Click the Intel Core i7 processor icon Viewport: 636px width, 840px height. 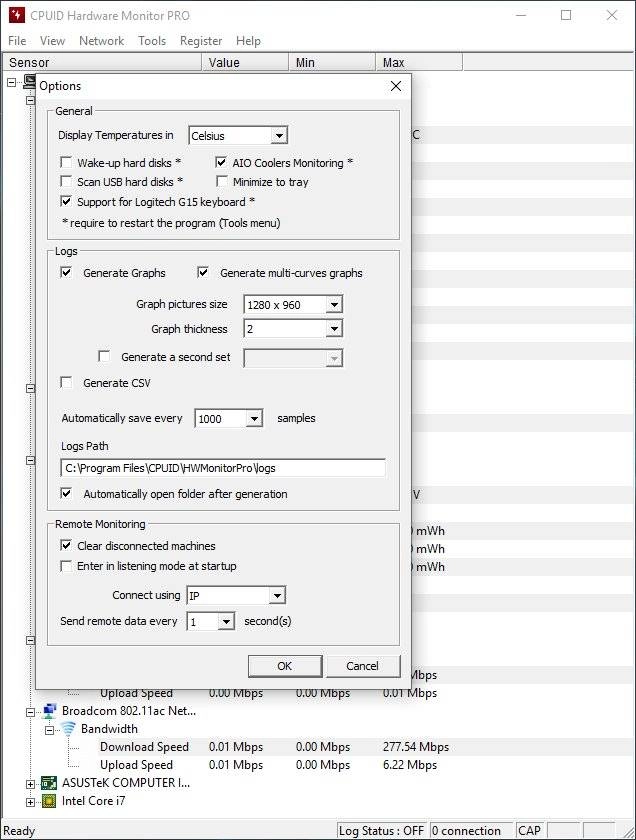coord(49,801)
